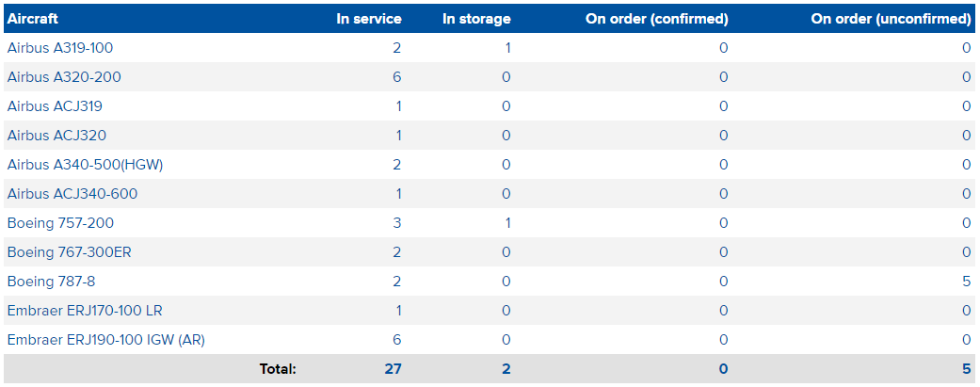Click the In service column header
Viewport: 980px width, 387px height.
369,19
